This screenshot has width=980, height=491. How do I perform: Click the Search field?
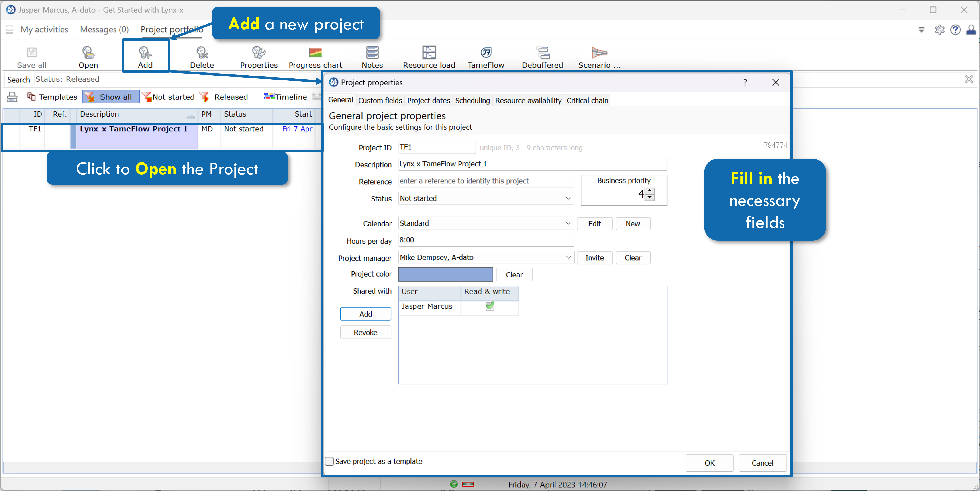coord(498,79)
